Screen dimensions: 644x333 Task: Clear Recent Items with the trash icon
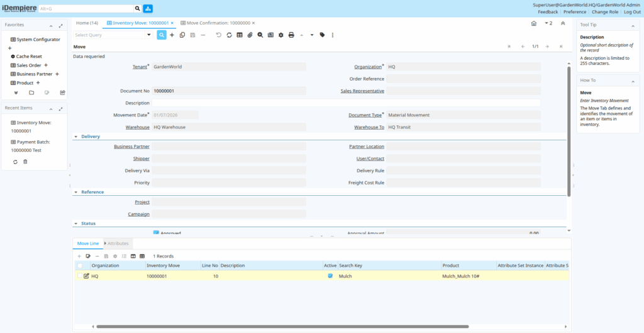[x=25, y=162]
